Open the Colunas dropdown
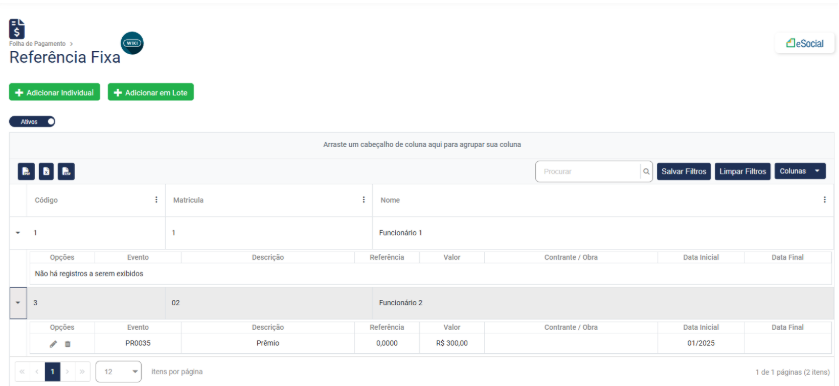This screenshot has height=386, width=839. tap(800, 171)
